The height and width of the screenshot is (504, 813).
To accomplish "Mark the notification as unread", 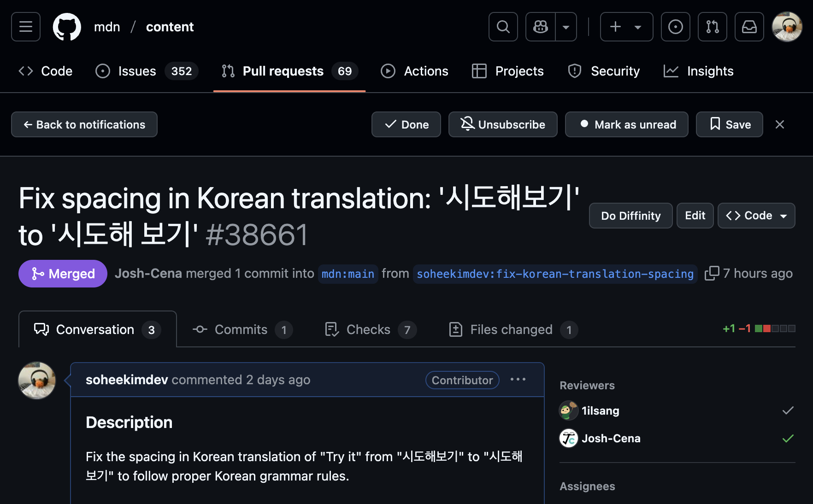I will pos(627,124).
